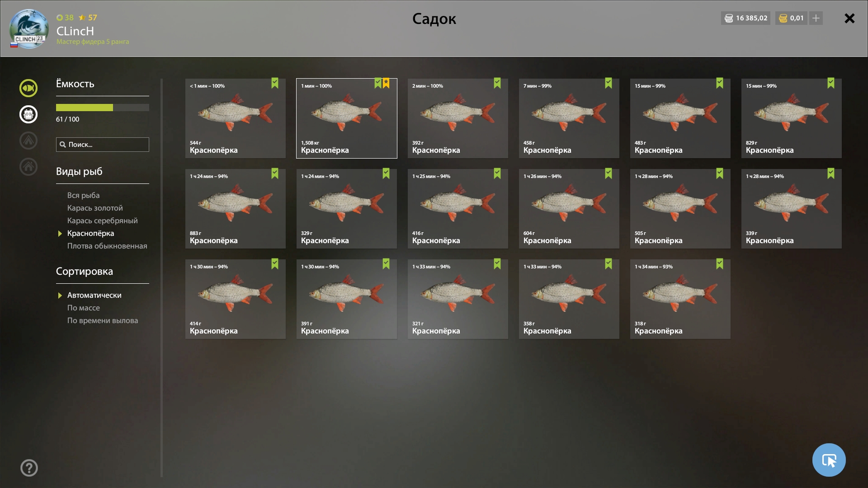Screen dimensions: 868x488
Task: Click the capacity progress bar
Action: [x=103, y=108]
